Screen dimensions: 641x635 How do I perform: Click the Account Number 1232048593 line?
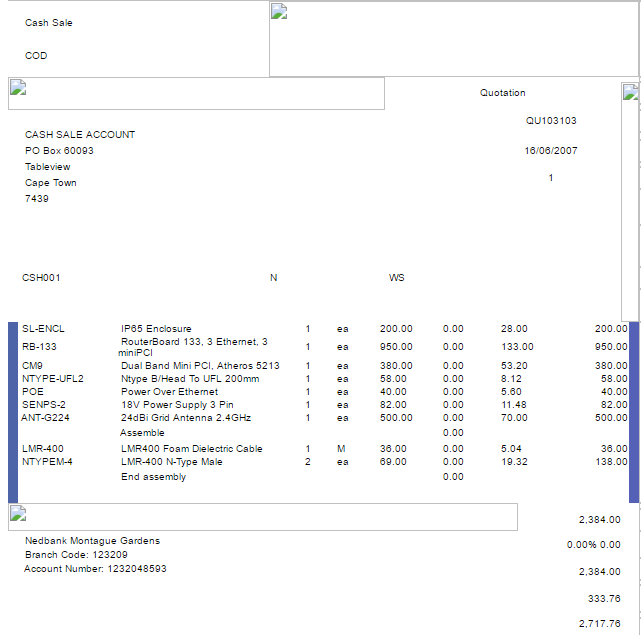[x=95, y=569]
